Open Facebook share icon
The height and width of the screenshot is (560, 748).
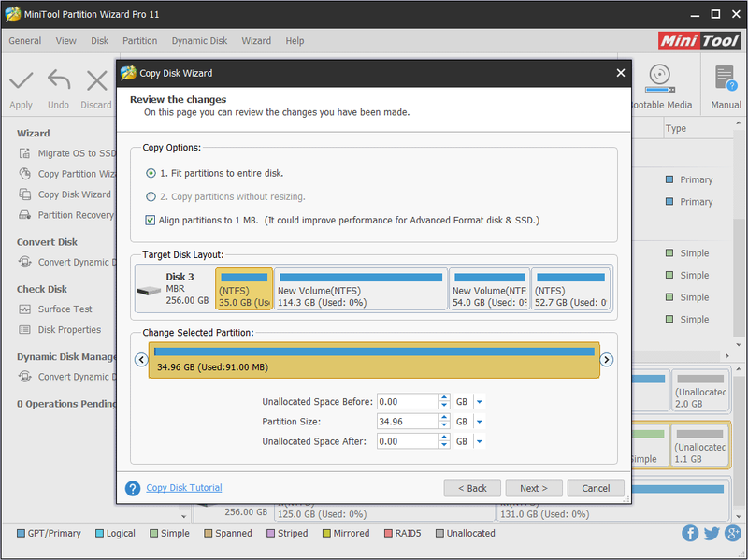(x=690, y=533)
